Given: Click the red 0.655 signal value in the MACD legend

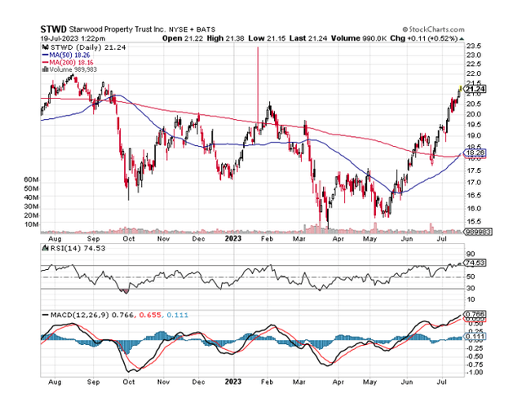Looking at the screenshot, I should (x=150, y=315).
